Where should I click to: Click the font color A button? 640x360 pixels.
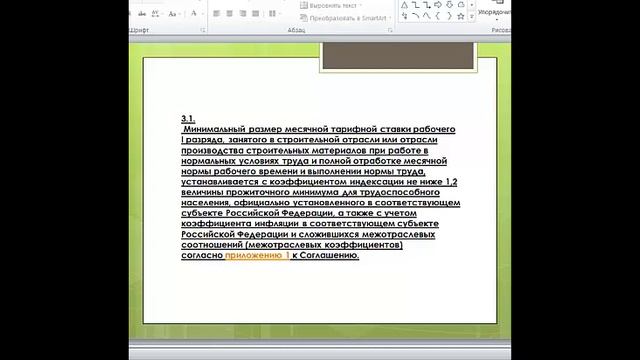pos(195,14)
